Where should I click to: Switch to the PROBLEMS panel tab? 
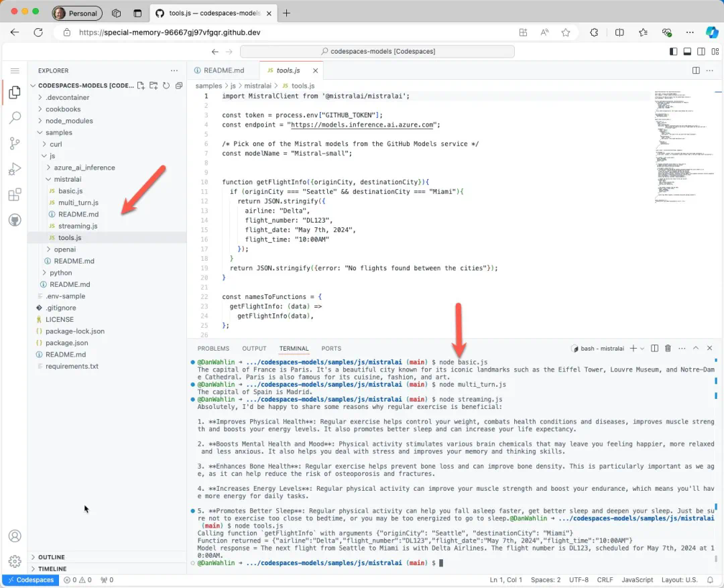[x=213, y=349]
